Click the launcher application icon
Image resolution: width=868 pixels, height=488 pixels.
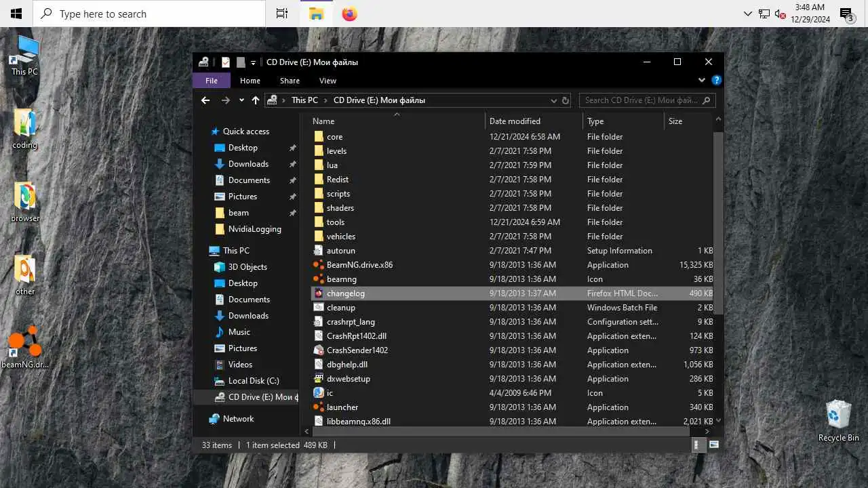[x=319, y=407]
